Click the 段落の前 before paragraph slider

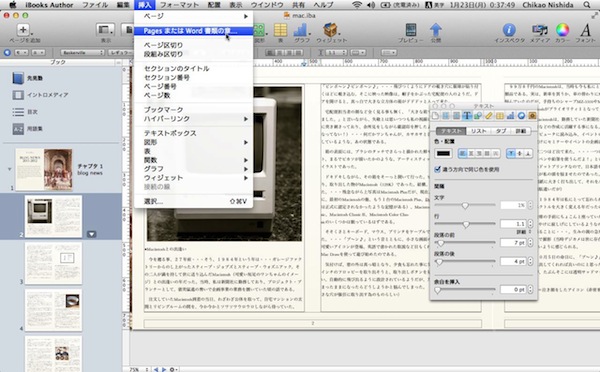(x=465, y=243)
